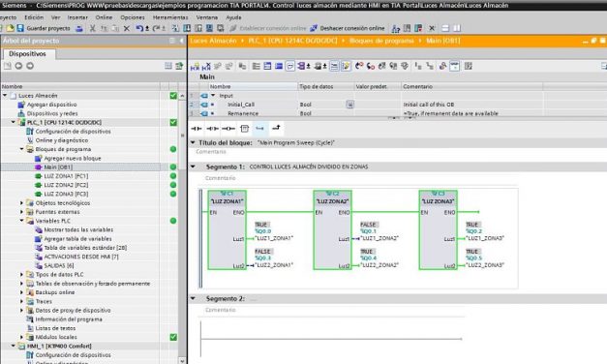Image resolution: width=607 pixels, height=364 pixels.
Task: Open the Ayuda menu
Action: pyautogui.click(x=233, y=17)
